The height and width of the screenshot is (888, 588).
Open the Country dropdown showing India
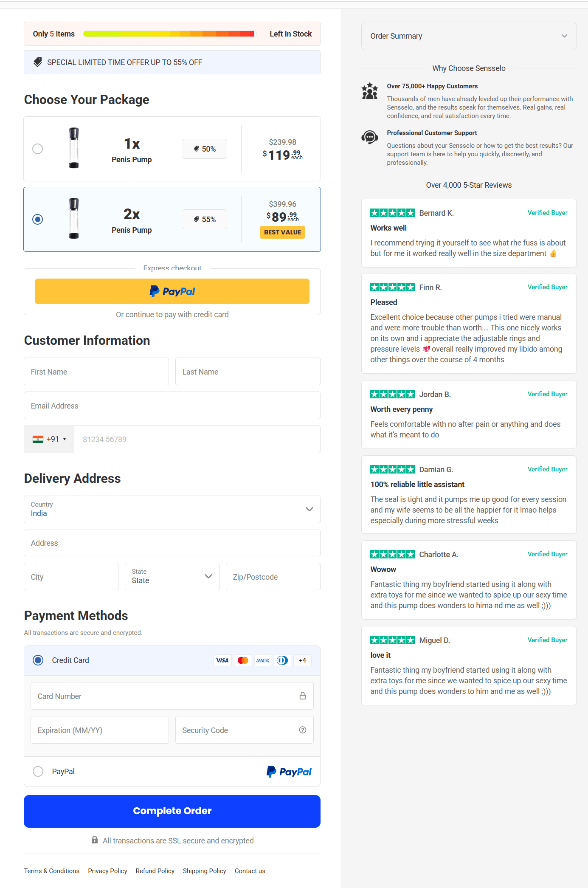click(x=172, y=509)
